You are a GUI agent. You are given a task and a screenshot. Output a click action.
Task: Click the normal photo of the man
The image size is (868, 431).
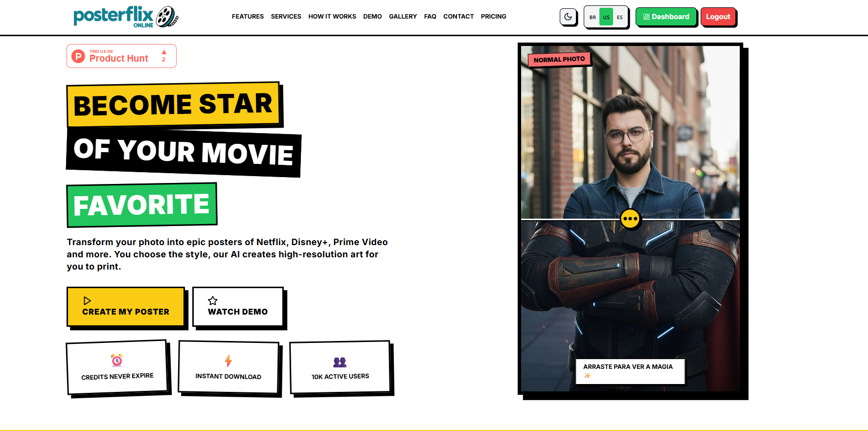[x=630, y=132]
